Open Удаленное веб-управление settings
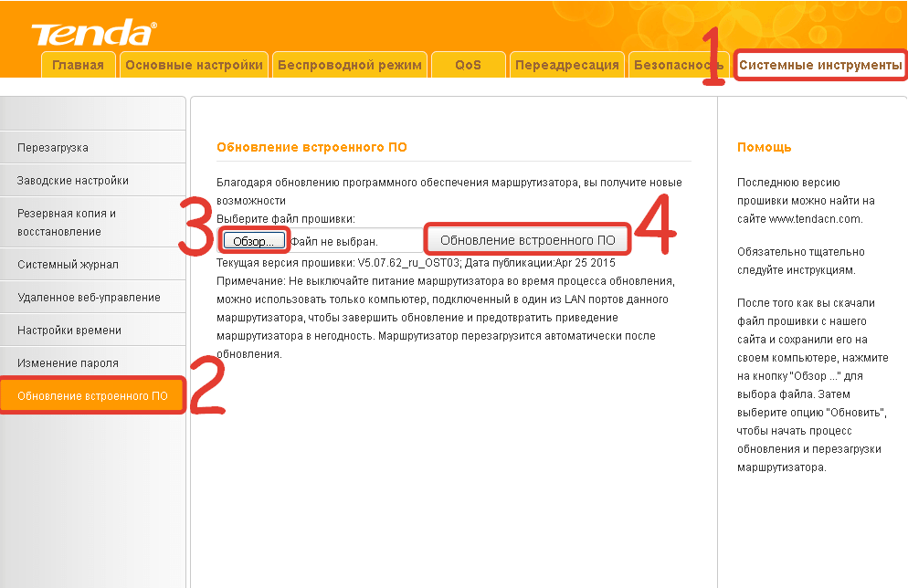Image resolution: width=908 pixels, height=588 pixels. point(89,298)
